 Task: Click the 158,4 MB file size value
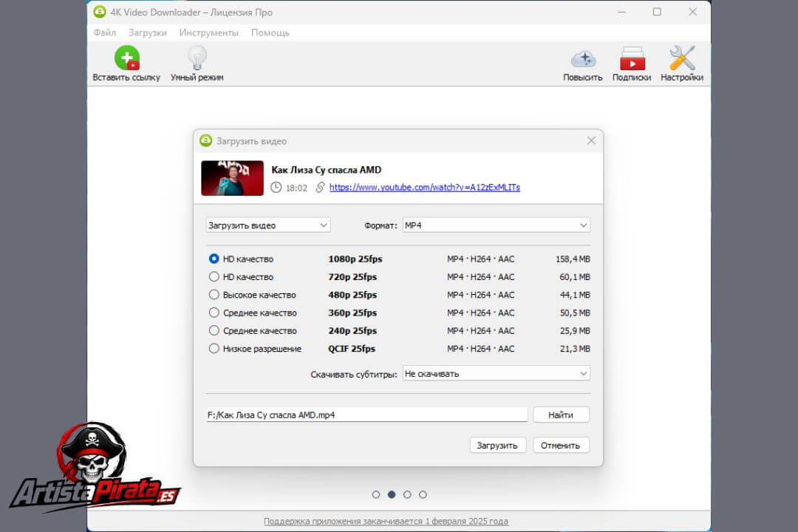point(573,259)
